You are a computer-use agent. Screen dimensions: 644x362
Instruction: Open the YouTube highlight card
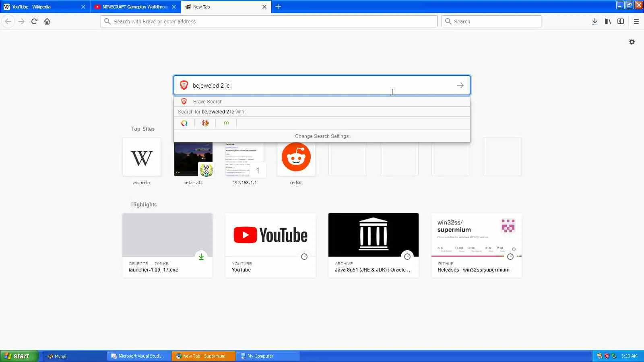(270, 245)
